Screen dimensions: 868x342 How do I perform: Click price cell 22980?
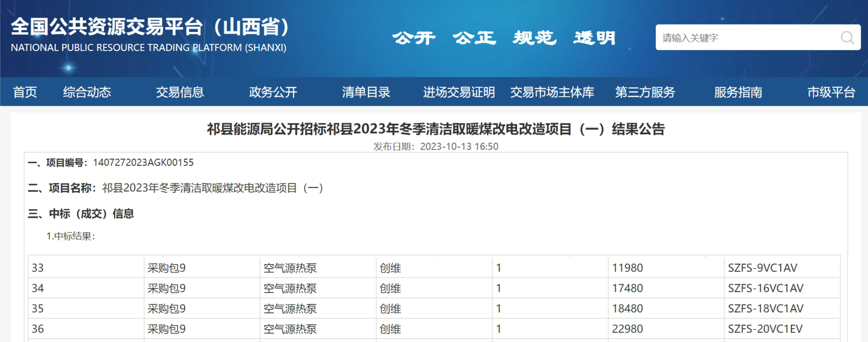point(666,329)
